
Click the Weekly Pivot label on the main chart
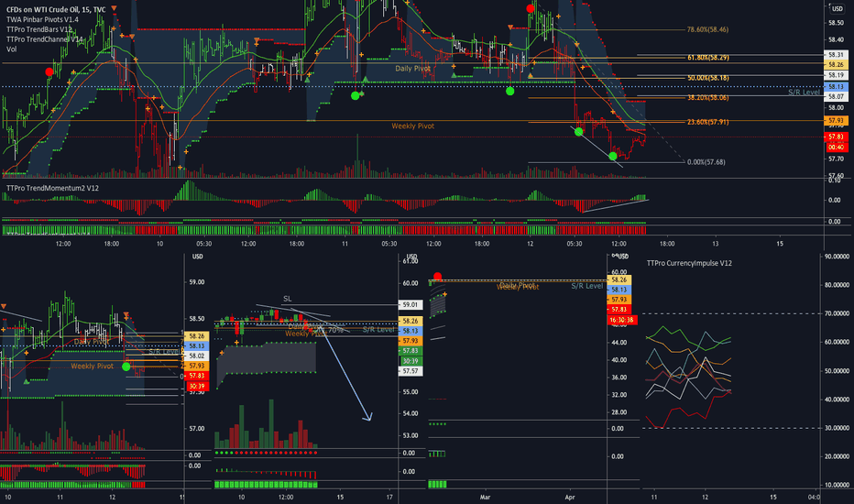coord(413,126)
